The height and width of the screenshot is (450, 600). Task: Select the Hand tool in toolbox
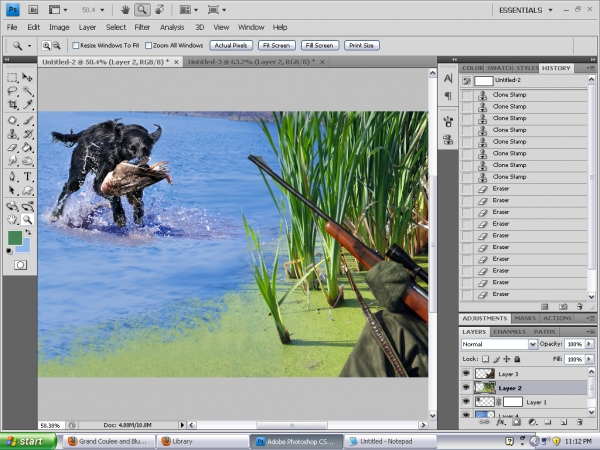pos(12,219)
